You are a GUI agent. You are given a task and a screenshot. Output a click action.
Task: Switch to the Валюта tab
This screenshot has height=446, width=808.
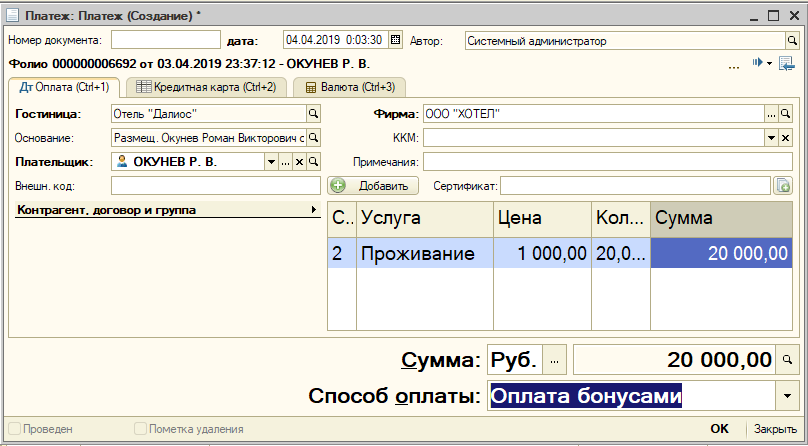coord(349,87)
